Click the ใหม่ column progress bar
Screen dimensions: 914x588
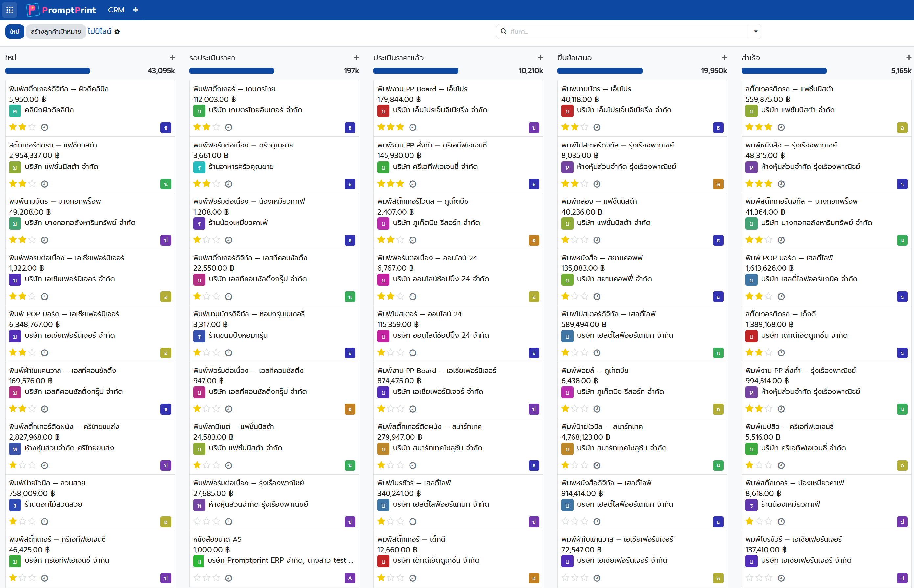48,71
